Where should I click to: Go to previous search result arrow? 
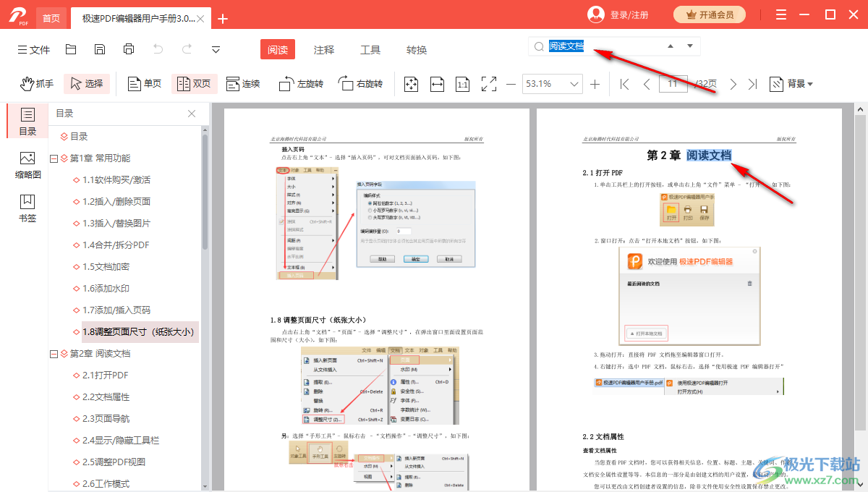click(x=671, y=46)
